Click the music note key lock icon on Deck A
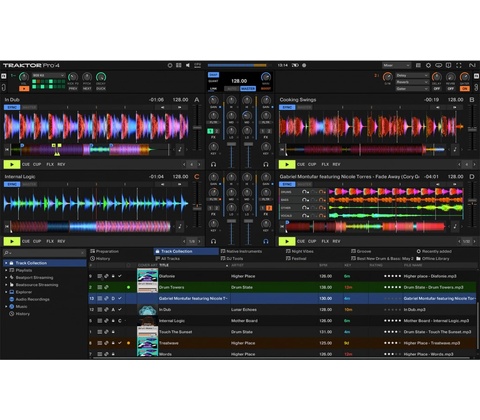480x420 pixels. click(x=180, y=150)
